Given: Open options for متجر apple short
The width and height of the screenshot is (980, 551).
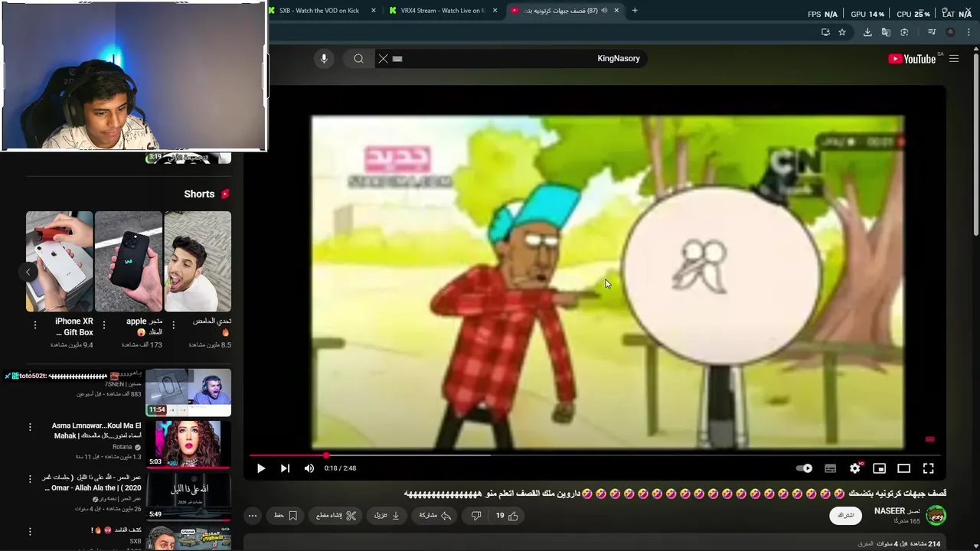Looking at the screenshot, I should click(104, 325).
